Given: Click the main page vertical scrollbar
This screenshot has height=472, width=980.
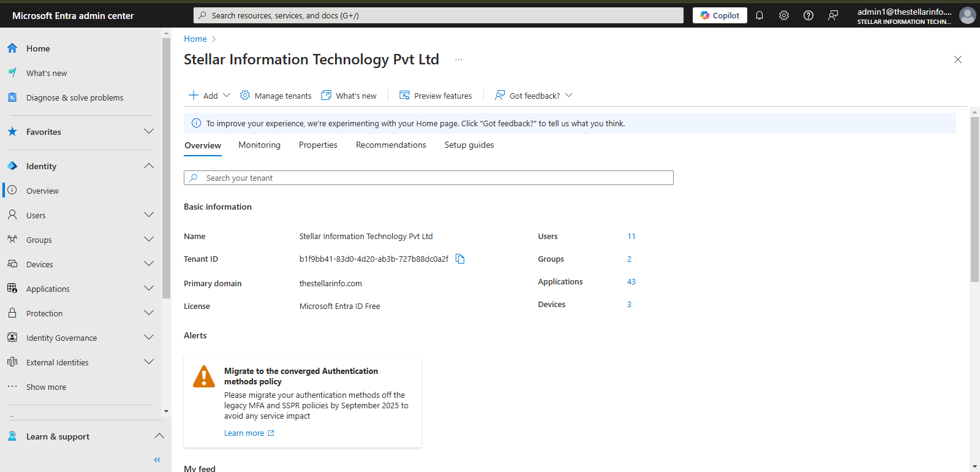Looking at the screenshot, I should [974, 199].
